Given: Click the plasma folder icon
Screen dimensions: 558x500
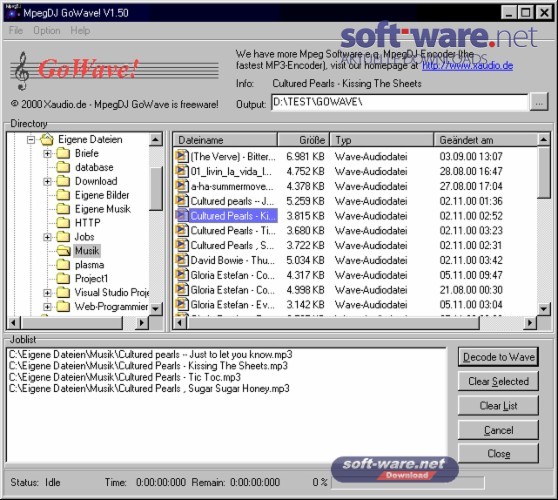Looking at the screenshot, I should point(63,265).
